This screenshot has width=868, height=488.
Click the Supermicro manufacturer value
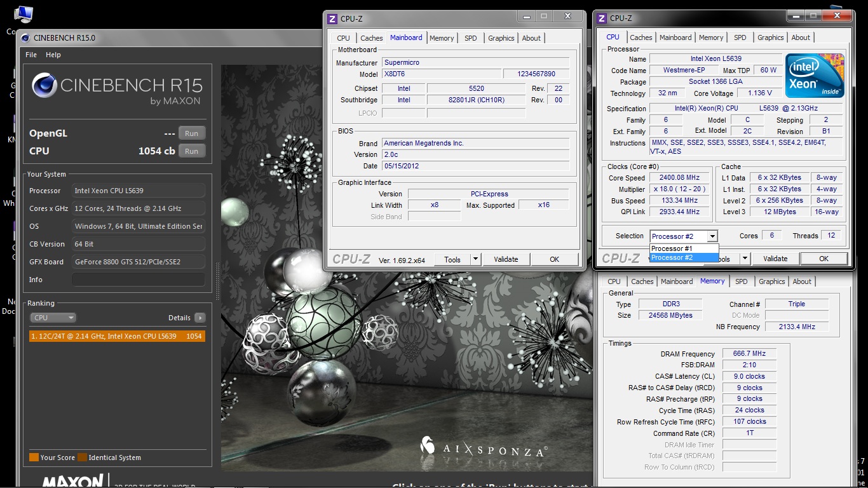point(476,63)
